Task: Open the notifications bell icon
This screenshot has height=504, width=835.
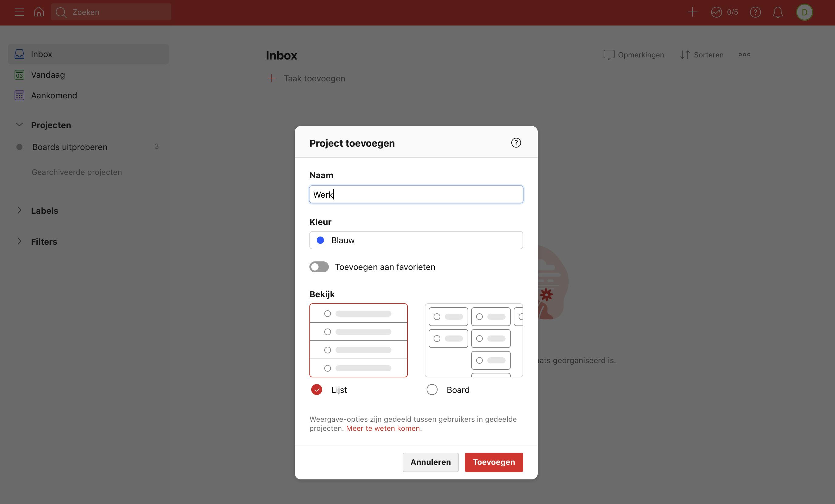Action: (777, 12)
